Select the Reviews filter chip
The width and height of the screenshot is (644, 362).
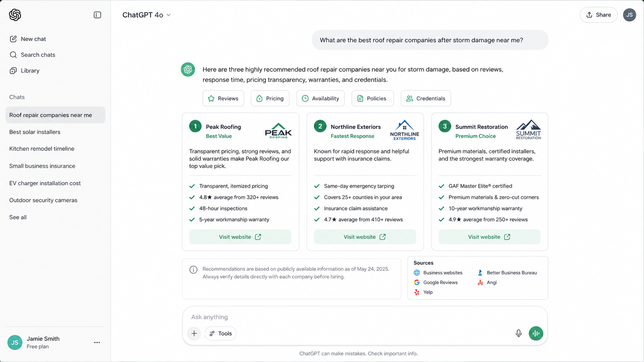coord(223,98)
